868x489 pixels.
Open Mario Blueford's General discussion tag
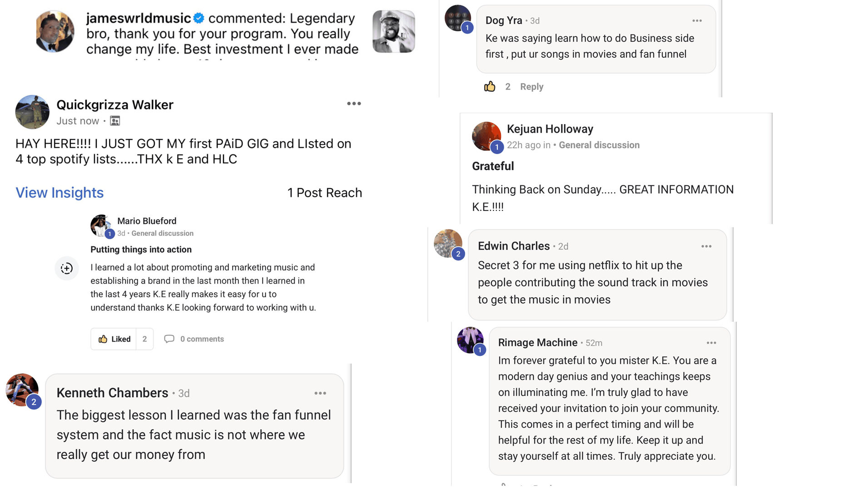point(162,233)
